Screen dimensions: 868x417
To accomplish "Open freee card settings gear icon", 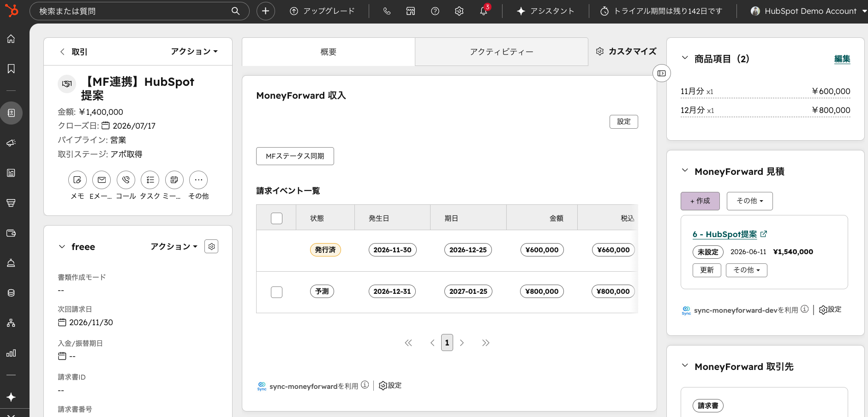I will (x=211, y=246).
